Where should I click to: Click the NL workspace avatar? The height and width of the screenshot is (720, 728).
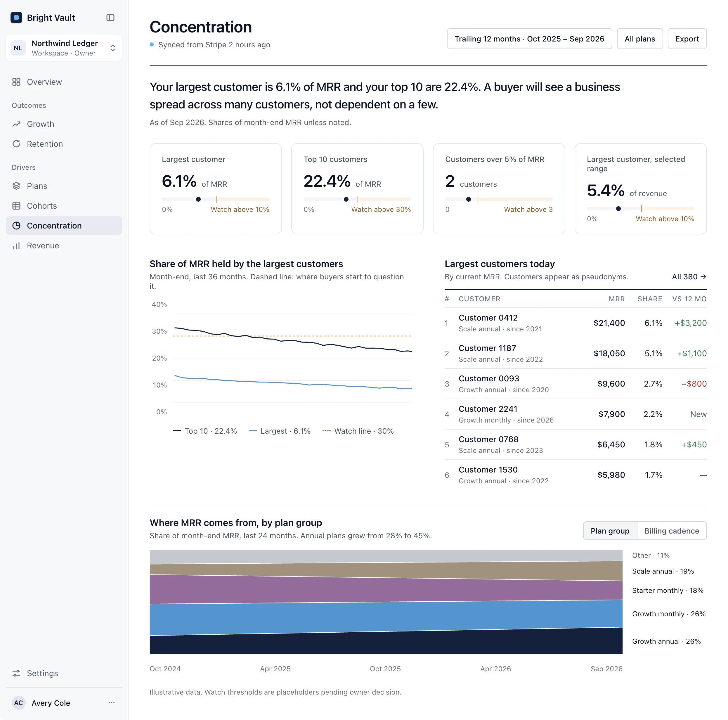(x=18, y=48)
